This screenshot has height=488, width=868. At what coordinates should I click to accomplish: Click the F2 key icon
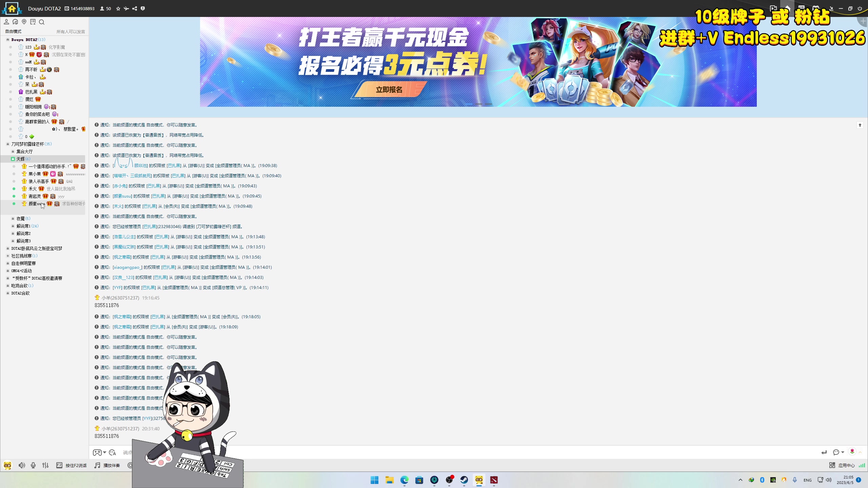[59, 465]
